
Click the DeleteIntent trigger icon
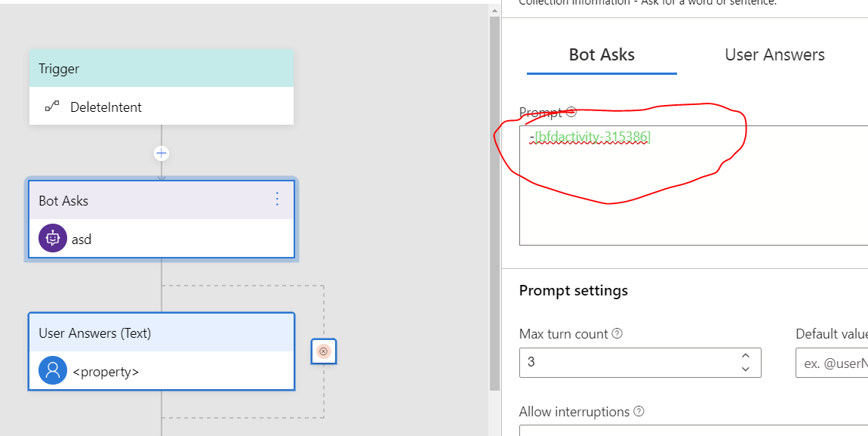click(x=52, y=107)
